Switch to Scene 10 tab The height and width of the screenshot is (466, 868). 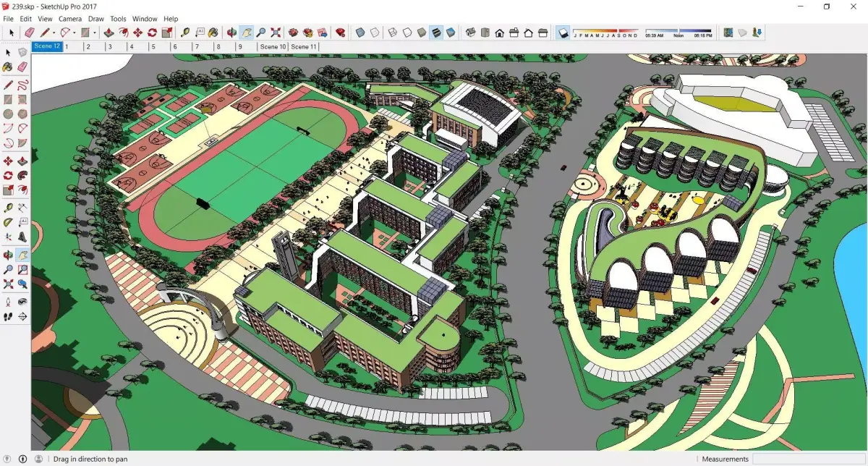point(273,46)
